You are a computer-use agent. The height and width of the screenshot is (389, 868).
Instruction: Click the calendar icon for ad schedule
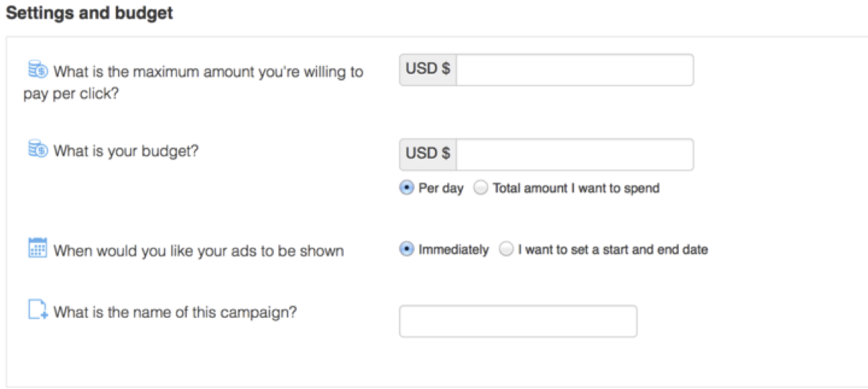(37, 248)
